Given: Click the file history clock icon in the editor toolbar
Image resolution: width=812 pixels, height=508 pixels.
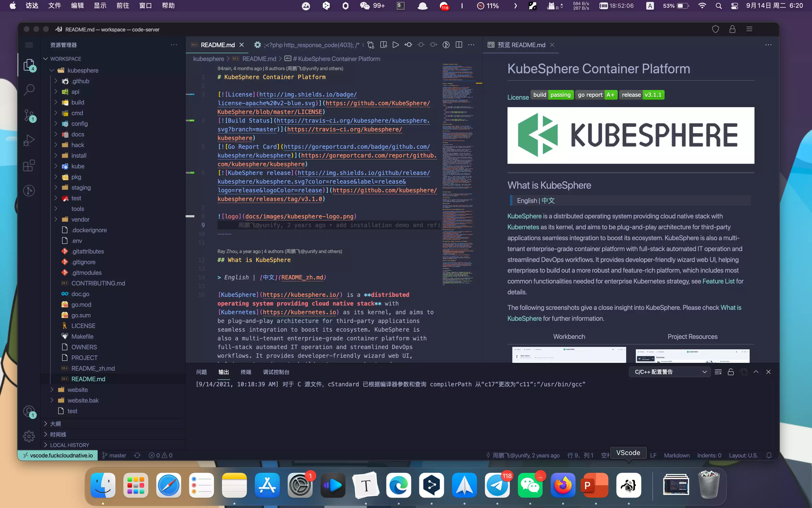Looking at the screenshot, I should pyautogui.click(x=446, y=45).
